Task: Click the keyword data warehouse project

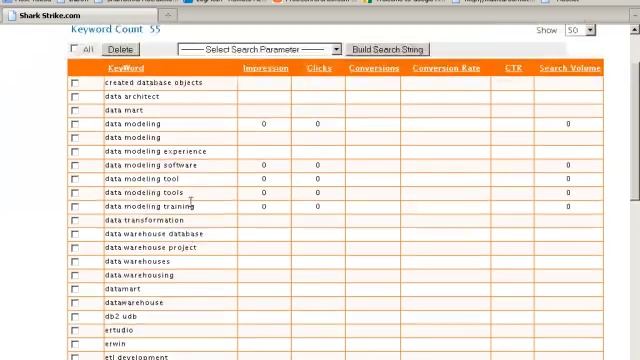Action: [151, 248]
